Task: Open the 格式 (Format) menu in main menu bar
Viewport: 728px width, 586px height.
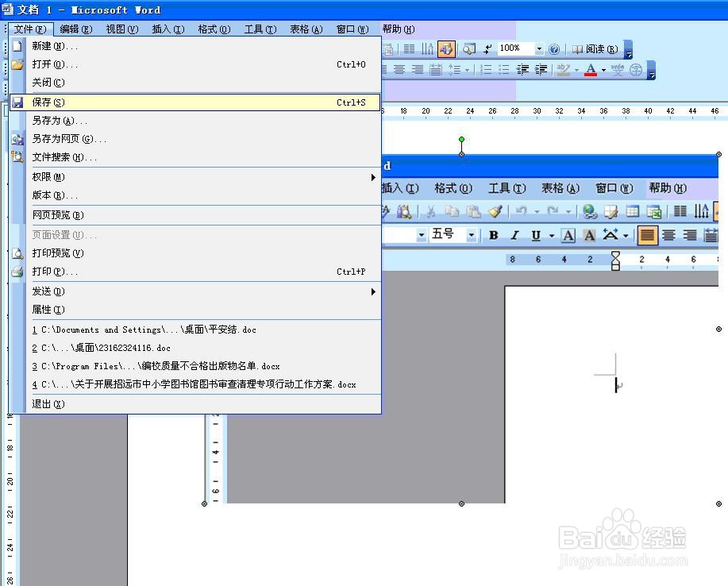Action: [x=214, y=29]
